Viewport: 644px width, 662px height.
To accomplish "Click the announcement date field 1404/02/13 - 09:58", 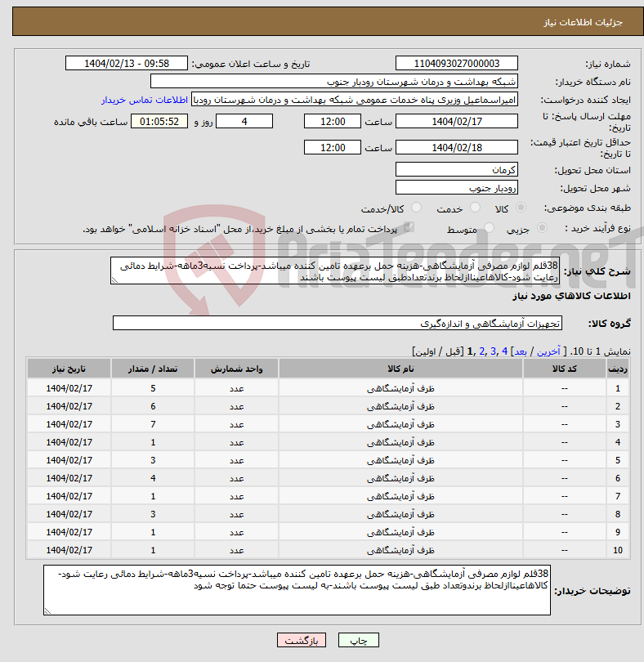I will click(126, 63).
